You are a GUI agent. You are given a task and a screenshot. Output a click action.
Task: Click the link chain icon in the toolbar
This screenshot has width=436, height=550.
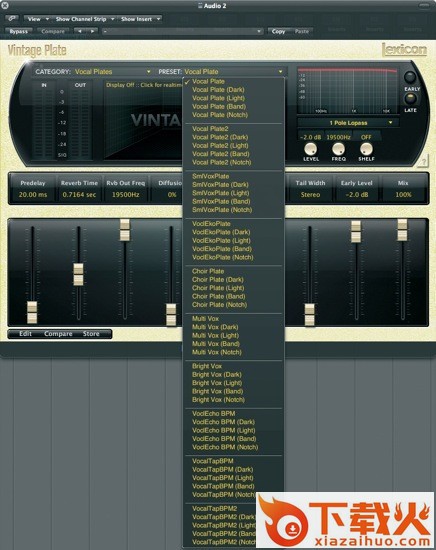click(12, 18)
